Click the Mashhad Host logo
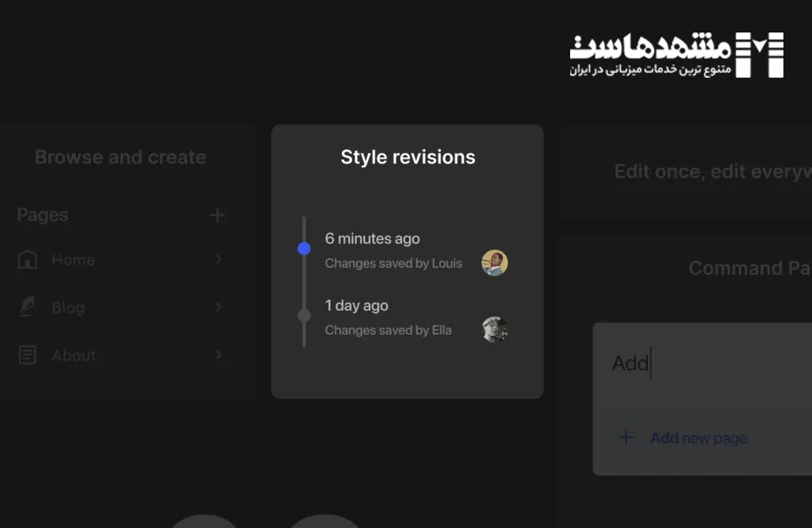 pos(676,55)
